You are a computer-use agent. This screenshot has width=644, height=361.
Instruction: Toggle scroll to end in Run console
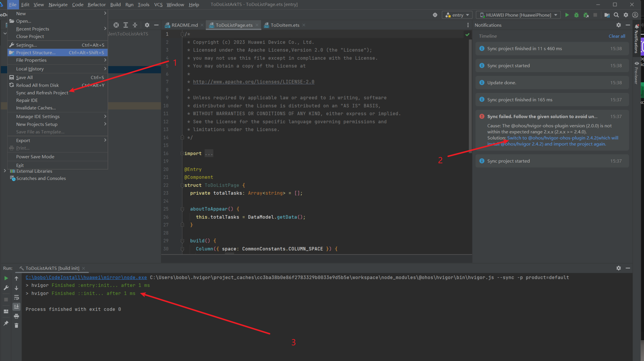[16, 307]
